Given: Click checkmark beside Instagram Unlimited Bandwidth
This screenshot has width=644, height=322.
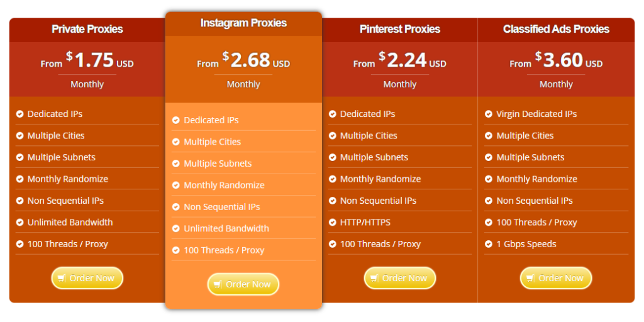Looking at the screenshot, I should point(176,228).
